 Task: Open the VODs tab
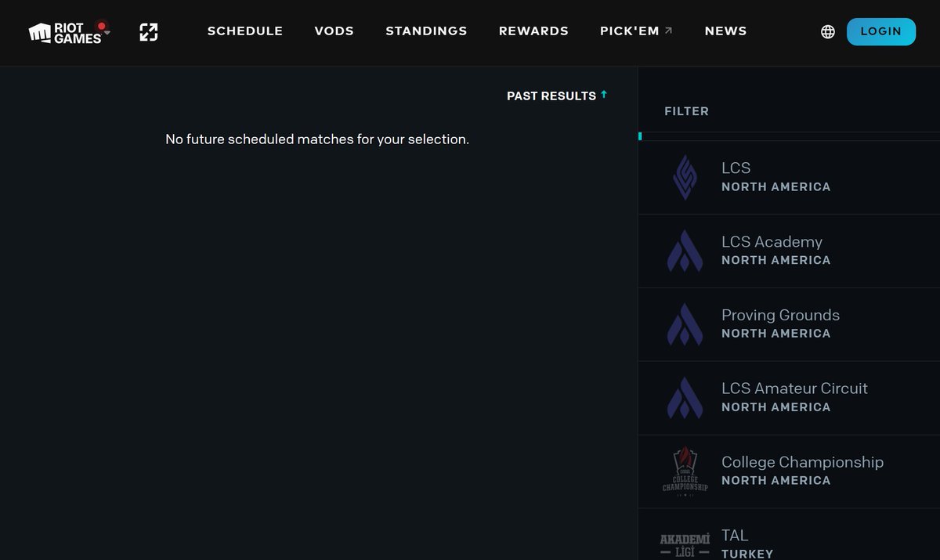click(334, 31)
